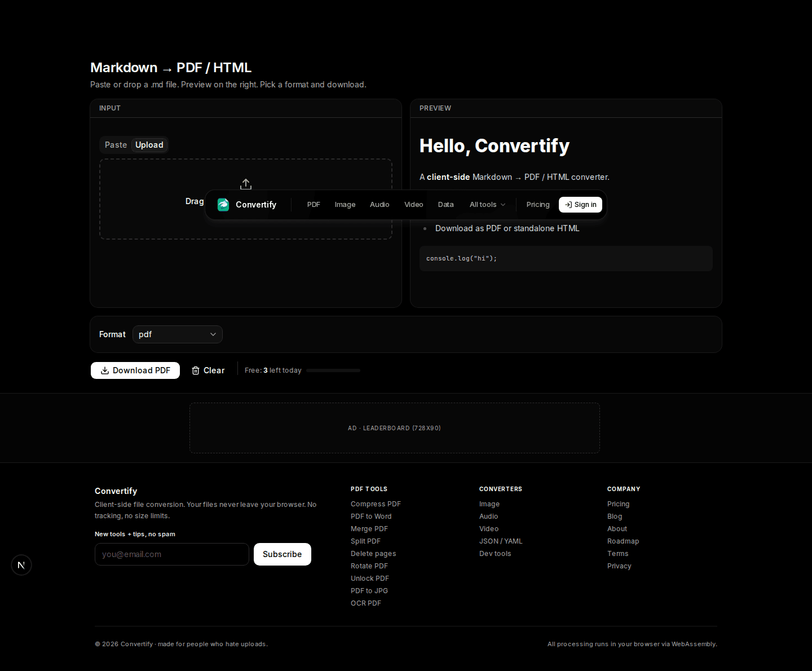Open the Split PDF footer link
Screen dimensions: 812x671
tap(365, 541)
